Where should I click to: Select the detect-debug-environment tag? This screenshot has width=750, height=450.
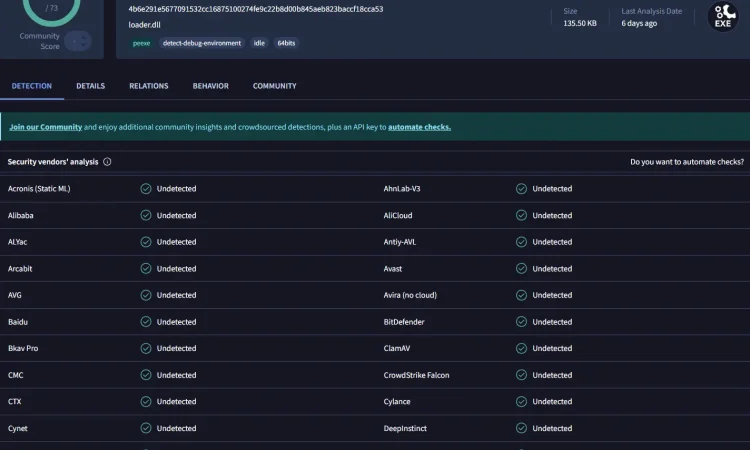202,43
